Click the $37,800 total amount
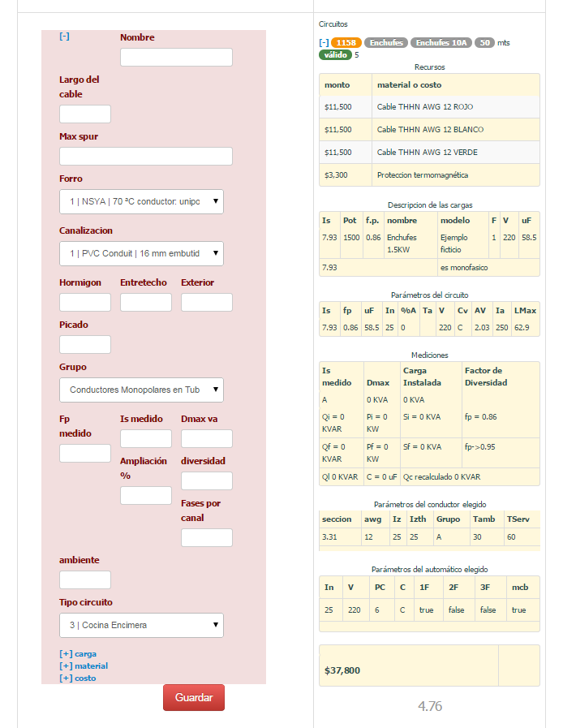 [x=342, y=670]
